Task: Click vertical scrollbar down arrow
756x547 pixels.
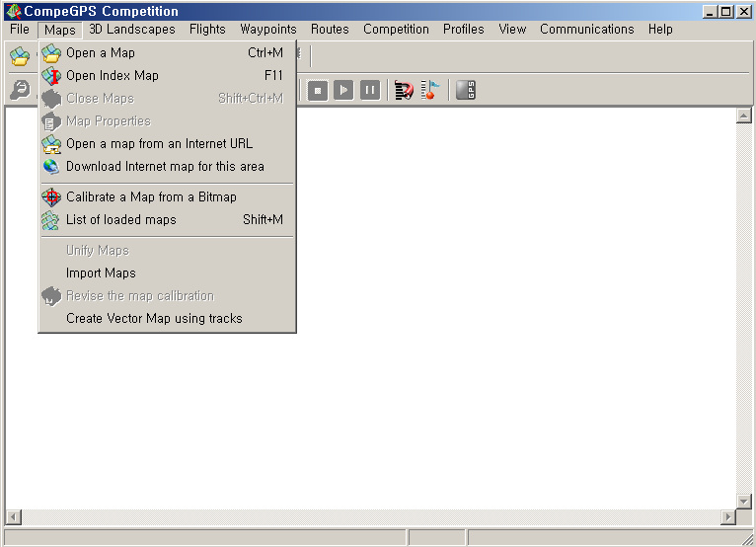Action: pyautogui.click(x=744, y=502)
